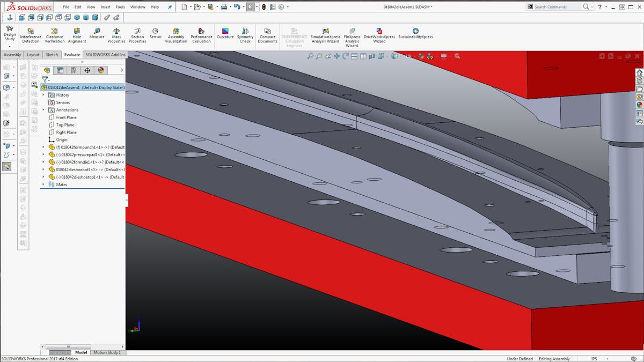Screen dimensions: 644x362
Task: Toggle the pin on the menu bar
Action: coord(170,7)
